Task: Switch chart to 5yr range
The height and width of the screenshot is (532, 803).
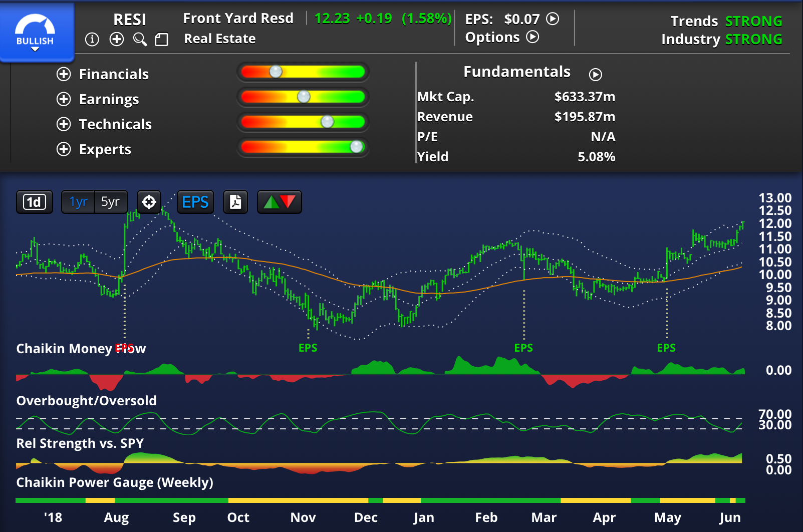Action: point(110,202)
